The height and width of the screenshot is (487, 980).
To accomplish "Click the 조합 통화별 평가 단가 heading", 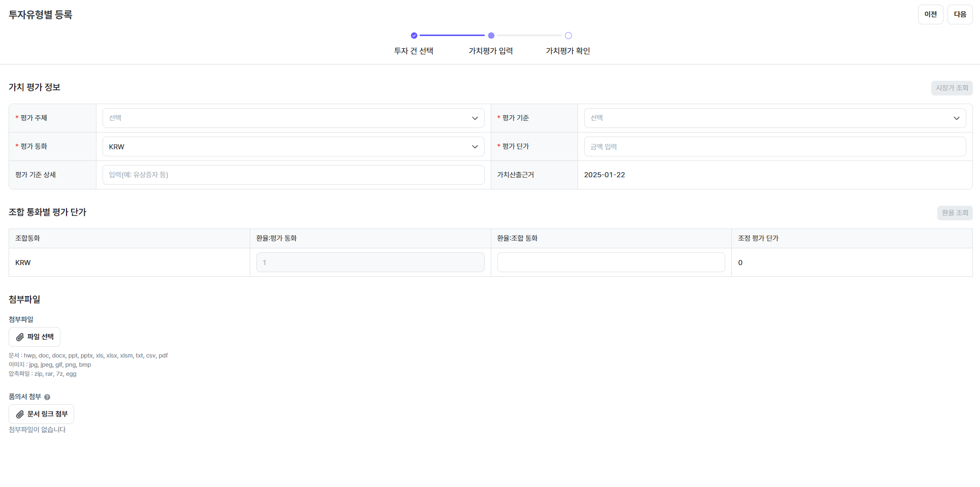I will tap(48, 212).
